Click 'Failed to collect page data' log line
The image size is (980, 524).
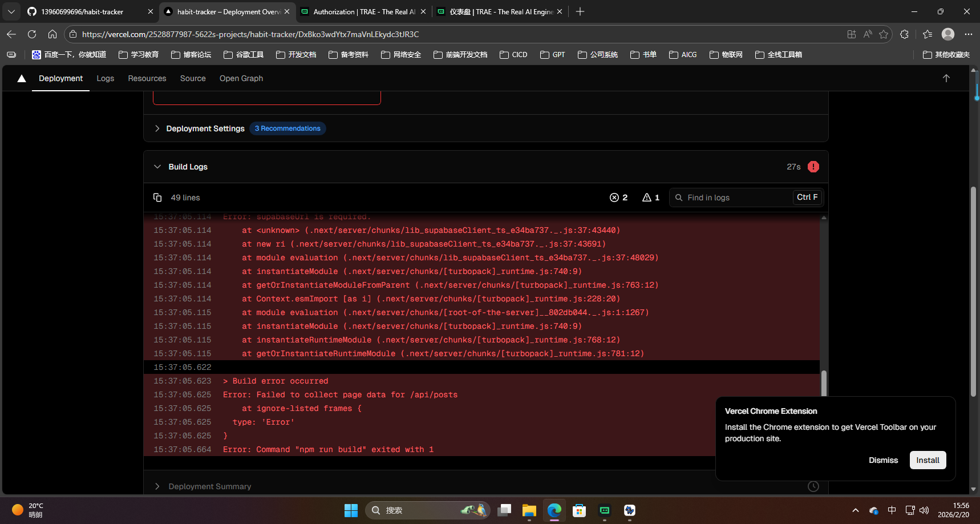pos(340,394)
